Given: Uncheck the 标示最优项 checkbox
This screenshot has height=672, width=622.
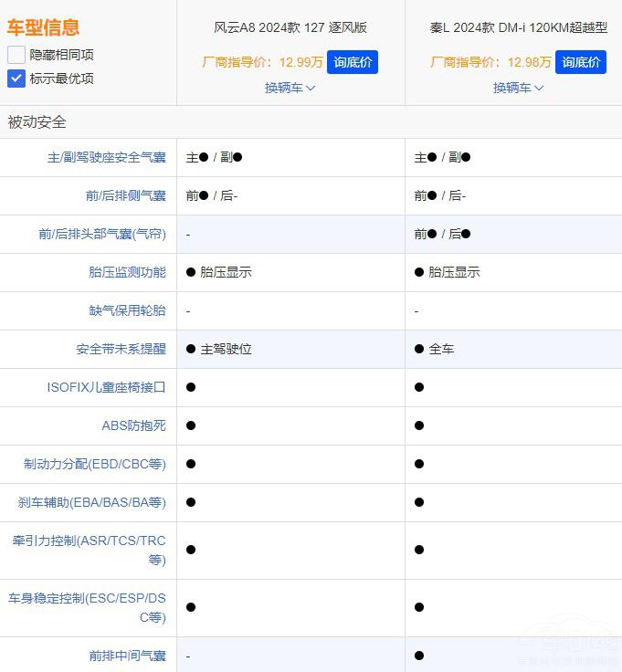Looking at the screenshot, I should click(16, 79).
